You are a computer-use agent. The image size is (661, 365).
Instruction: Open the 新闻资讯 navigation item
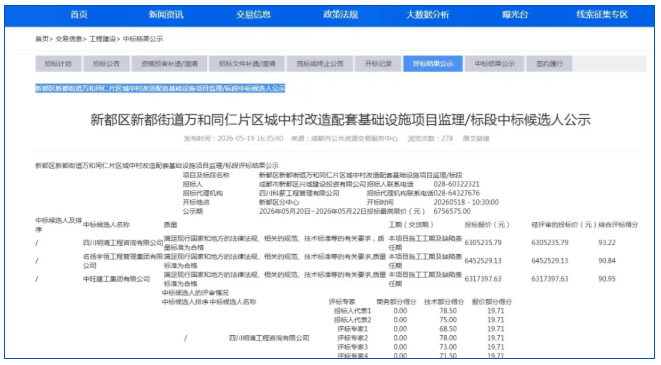click(x=166, y=15)
